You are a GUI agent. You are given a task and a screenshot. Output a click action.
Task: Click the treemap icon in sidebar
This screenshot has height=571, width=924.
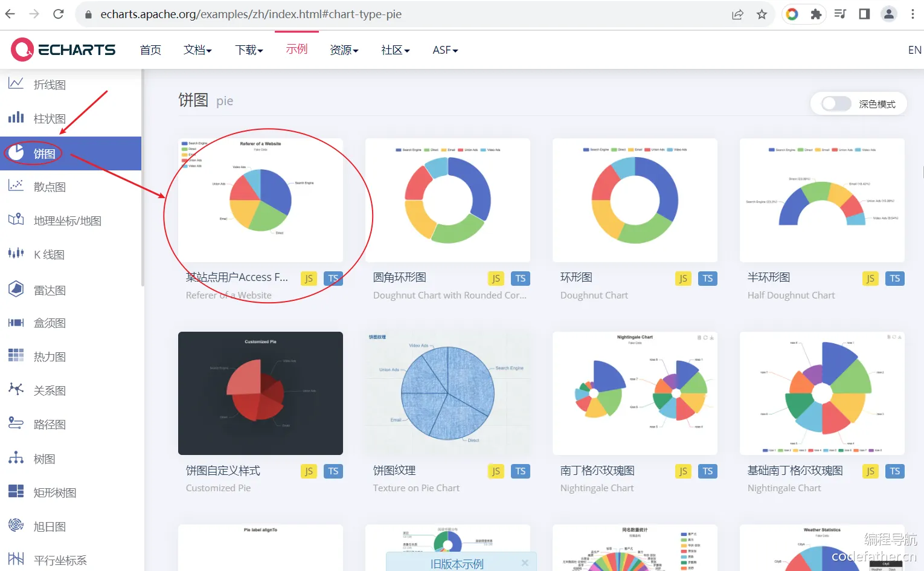pos(16,491)
